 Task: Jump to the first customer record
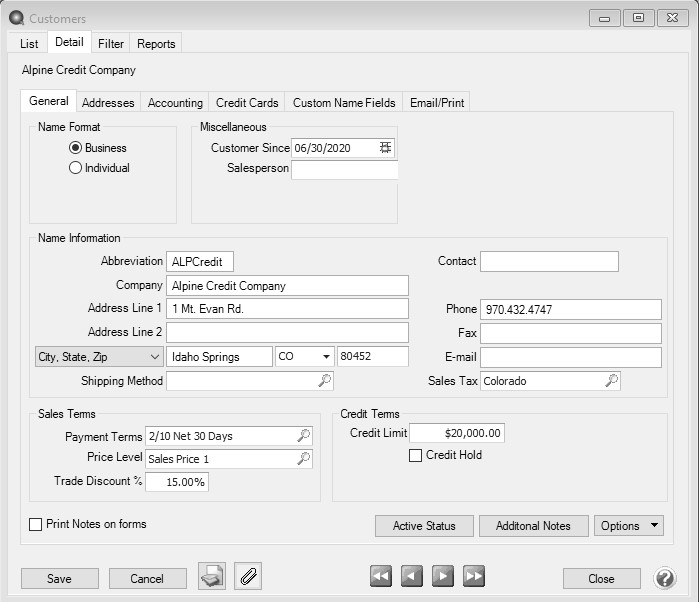point(381,576)
